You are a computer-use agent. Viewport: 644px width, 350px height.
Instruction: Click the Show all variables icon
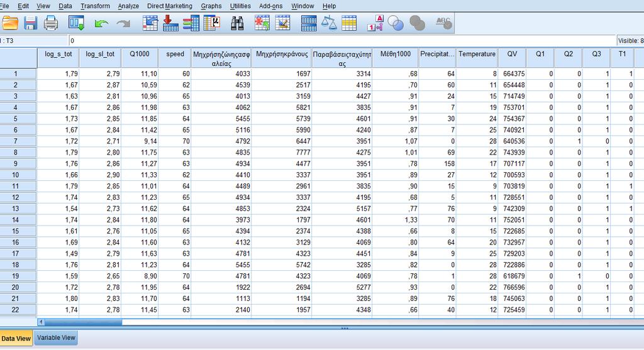coord(418,23)
